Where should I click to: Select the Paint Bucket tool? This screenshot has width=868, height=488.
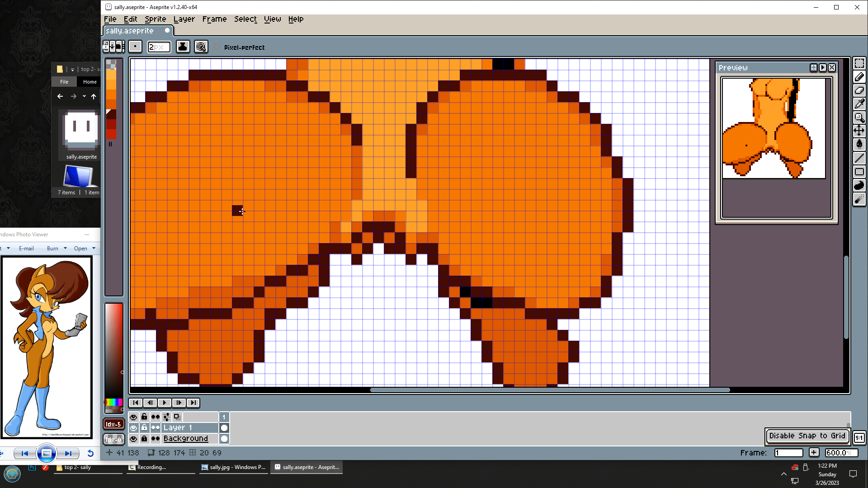tap(859, 145)
